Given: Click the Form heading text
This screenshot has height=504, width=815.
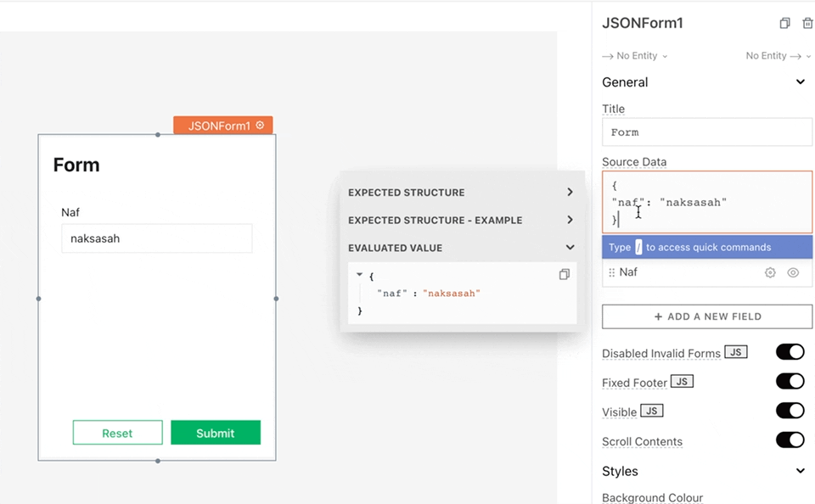Looking at the screenshot, I should click(76, 165).
